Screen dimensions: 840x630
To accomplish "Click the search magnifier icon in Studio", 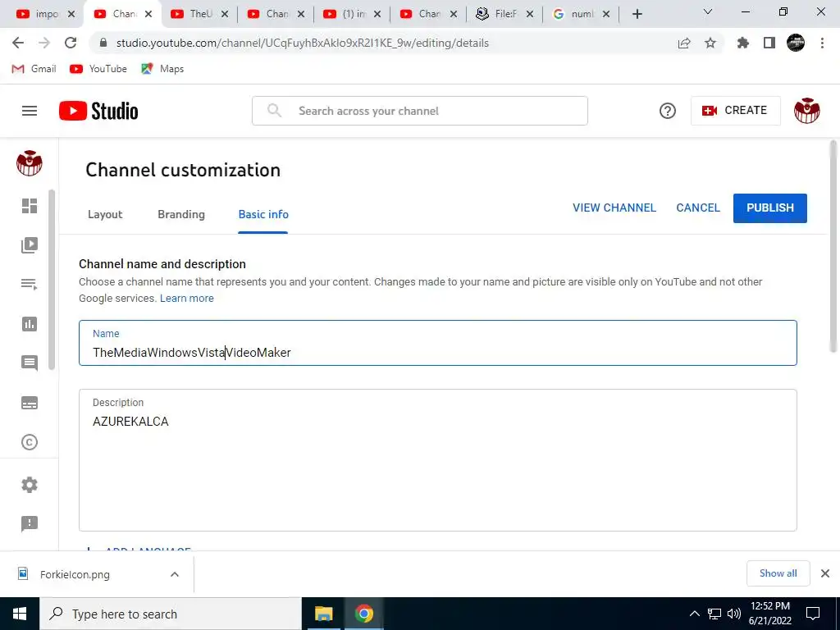I will coord(274,111).
